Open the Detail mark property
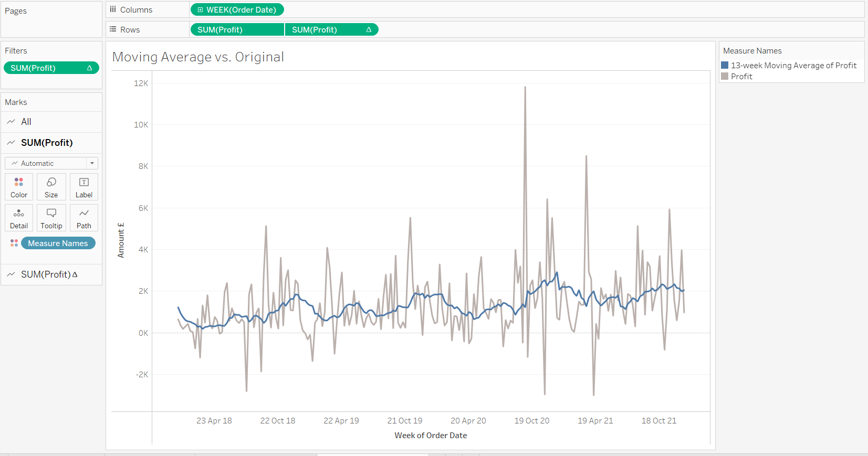Screen dimensions: 868x456 point(19,218)
